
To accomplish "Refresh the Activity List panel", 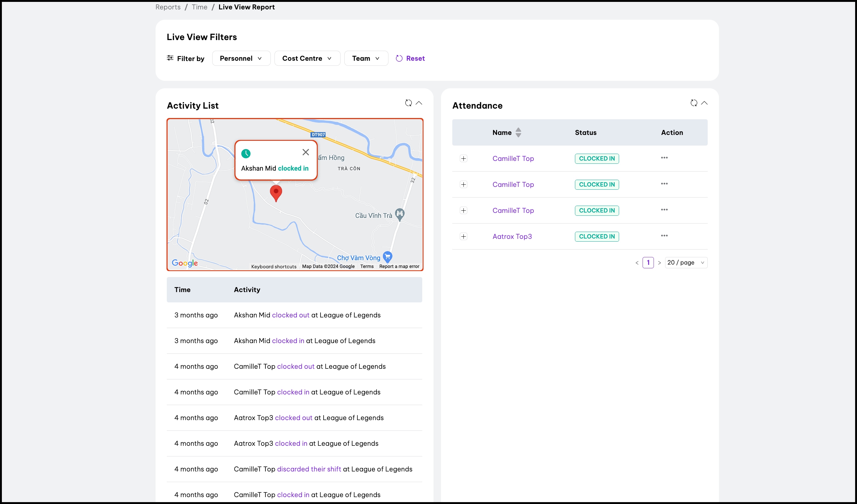I will tap(408, 103).
